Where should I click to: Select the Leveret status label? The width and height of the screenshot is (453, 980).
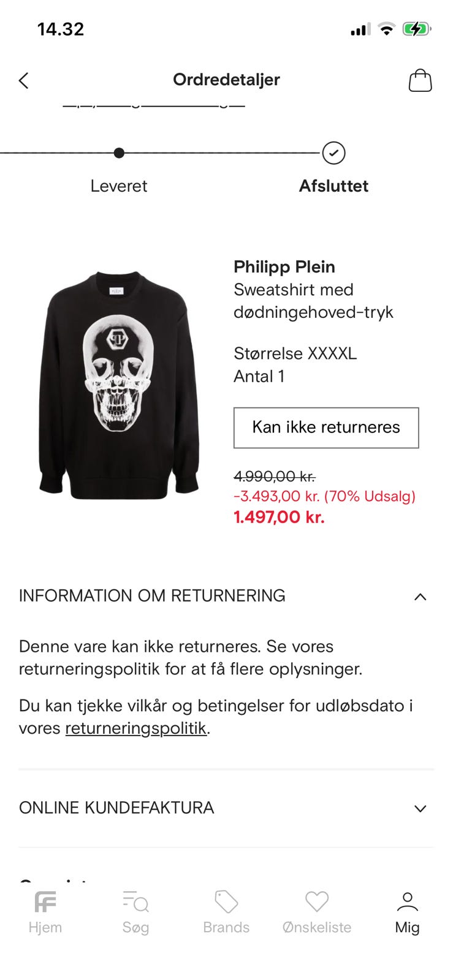pos(119,186)
